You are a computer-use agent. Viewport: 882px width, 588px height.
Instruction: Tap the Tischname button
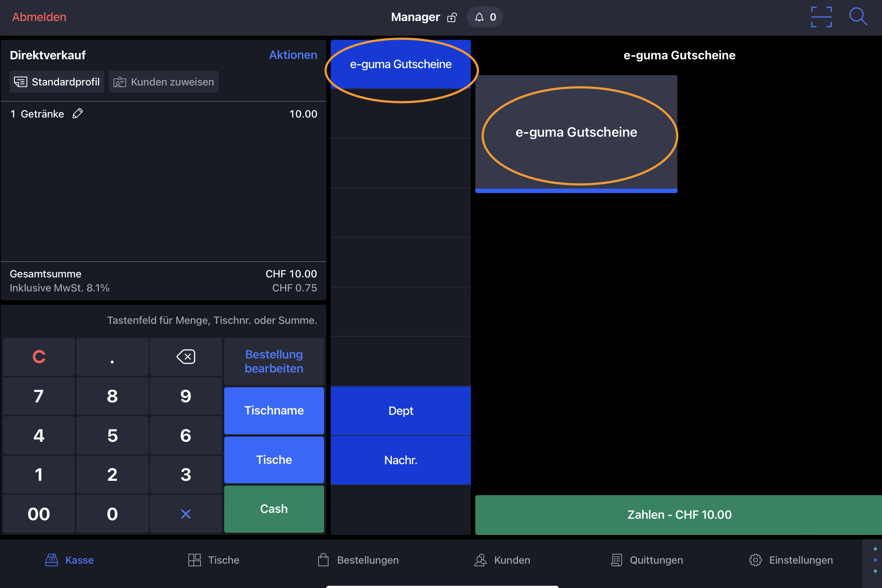[274, 410]
